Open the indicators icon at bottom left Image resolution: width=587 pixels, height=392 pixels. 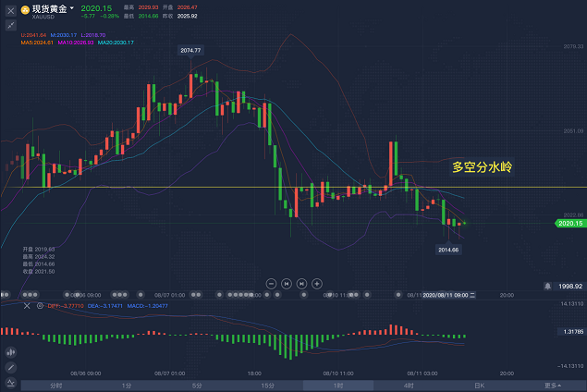pyautogui.click(x=10, y=382)
